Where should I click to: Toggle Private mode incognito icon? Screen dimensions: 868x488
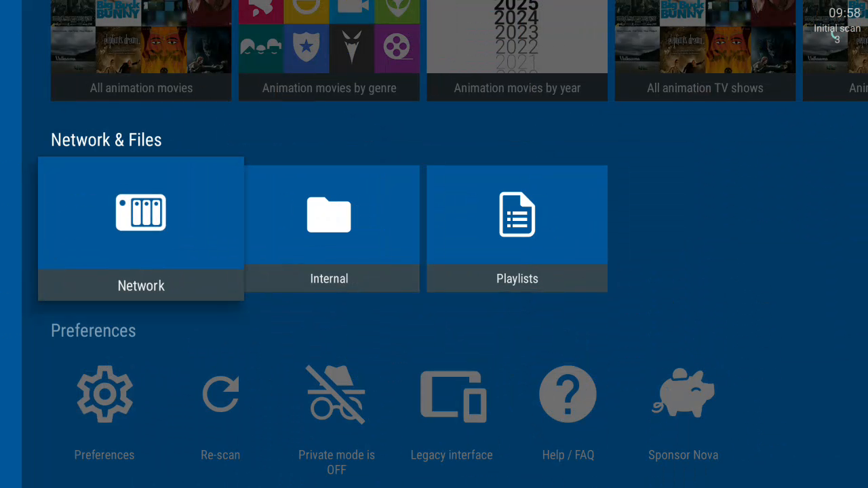click(336, 394)
